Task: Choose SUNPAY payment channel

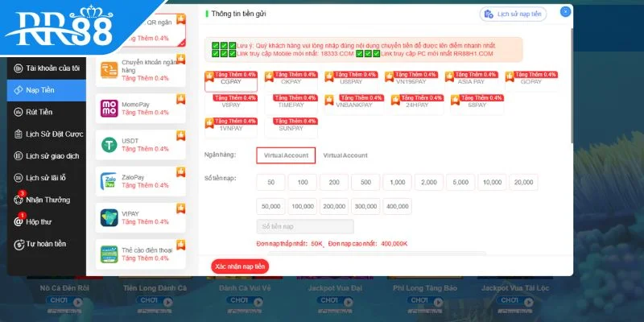Action: pos(291,128)
